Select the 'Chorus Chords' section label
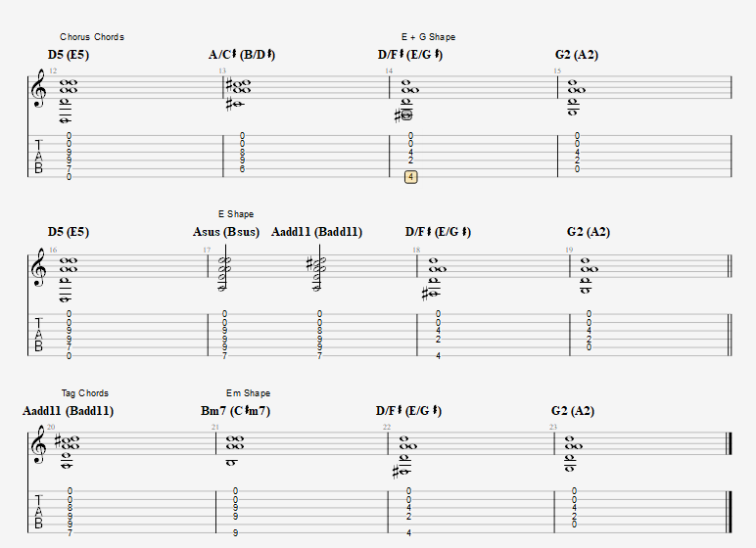Viewport: 756px width, 548px height. pyautogui.click(x=92, y=37)
